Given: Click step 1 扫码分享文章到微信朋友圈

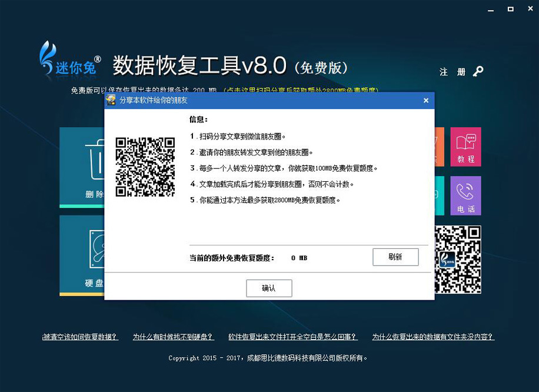Looking at the screenshot, I should pos(238,137).
